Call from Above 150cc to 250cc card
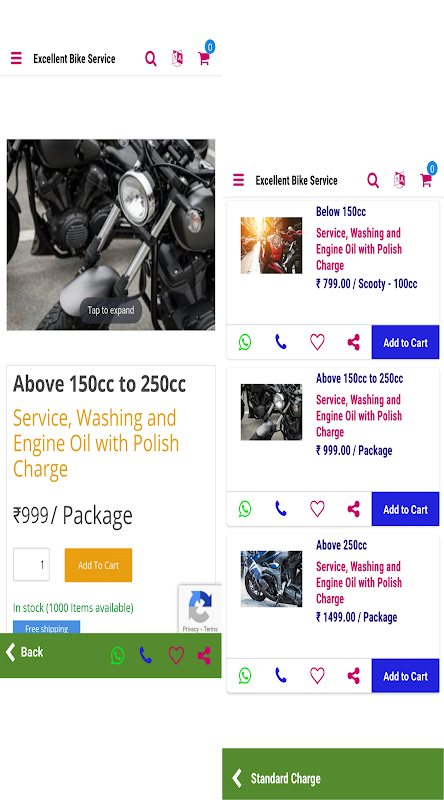This screenshot has height=800, width=444. click(281, 509)
